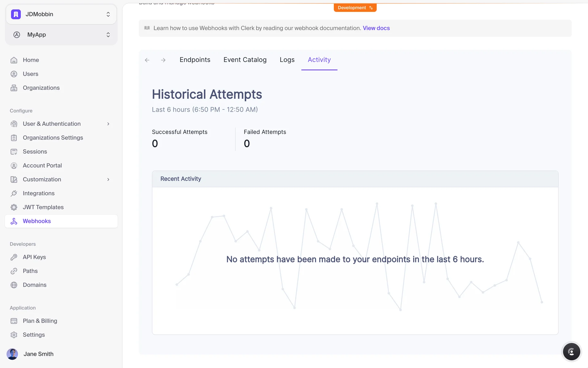Click the Webhooks icon in sidebar
Screen dimensions: 588x368
pyautogui.click(x=14, y=221)
